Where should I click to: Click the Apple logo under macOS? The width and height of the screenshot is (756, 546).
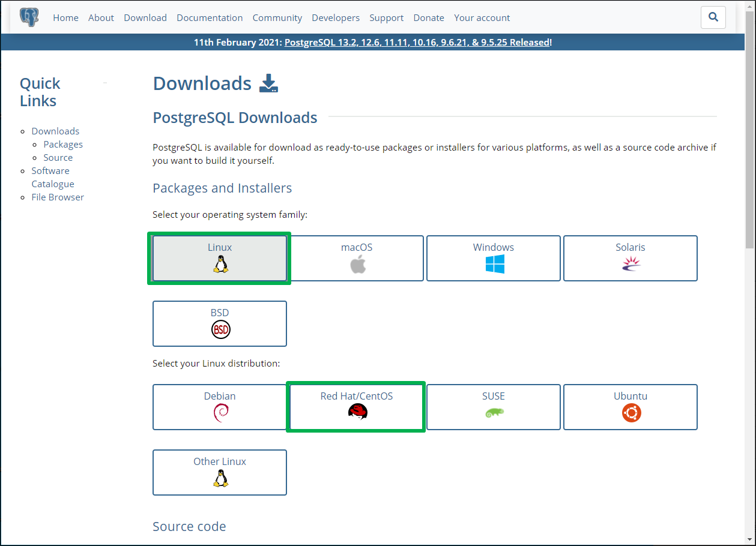(x=358, y=264)
